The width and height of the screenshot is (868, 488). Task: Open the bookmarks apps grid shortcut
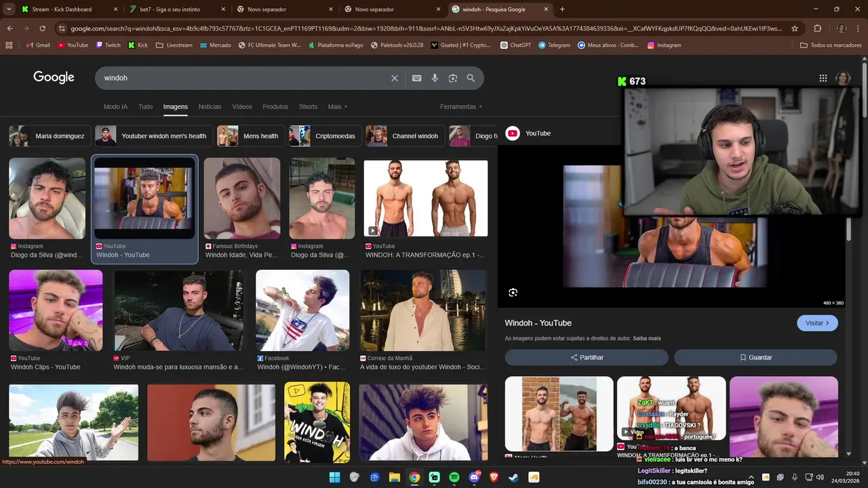click(x=9, y=45)
